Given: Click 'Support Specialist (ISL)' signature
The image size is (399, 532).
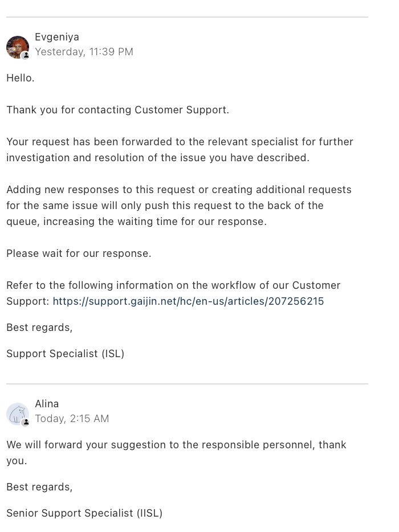Looking at the screenshot, I should tap(65, 354).
